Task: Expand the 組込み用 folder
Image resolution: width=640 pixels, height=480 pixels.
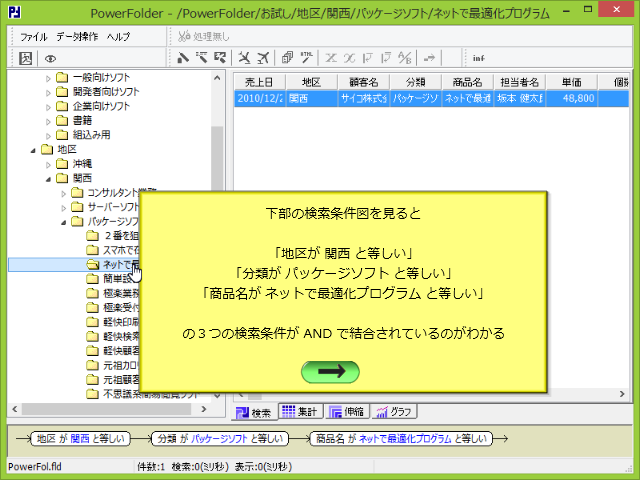Action: [48, 136]
